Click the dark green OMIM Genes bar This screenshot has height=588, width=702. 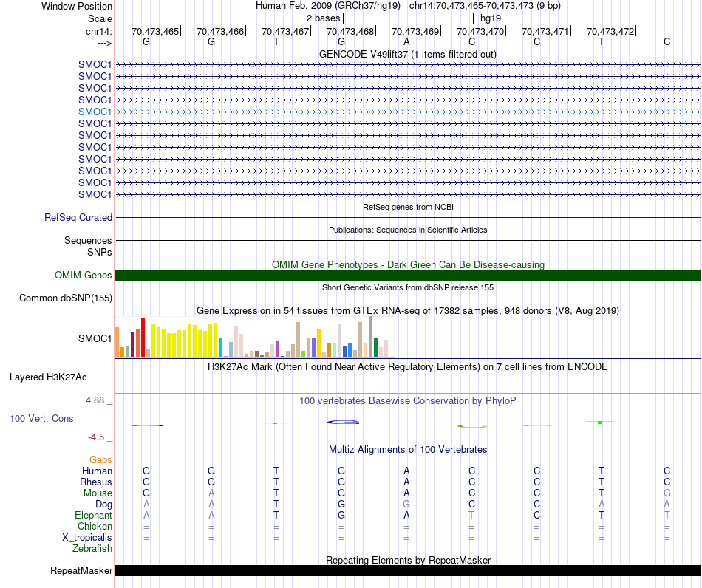408,276
